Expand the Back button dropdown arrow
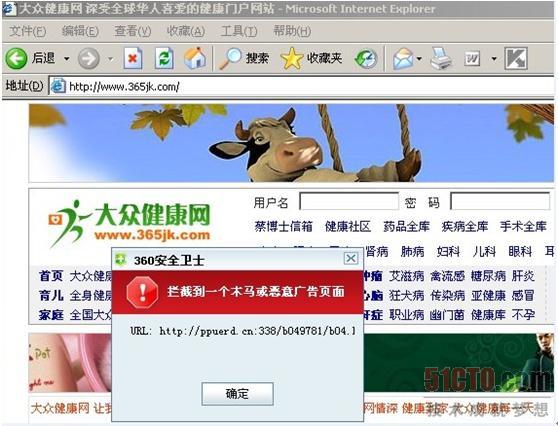558x426 pixels. (67, 58)
